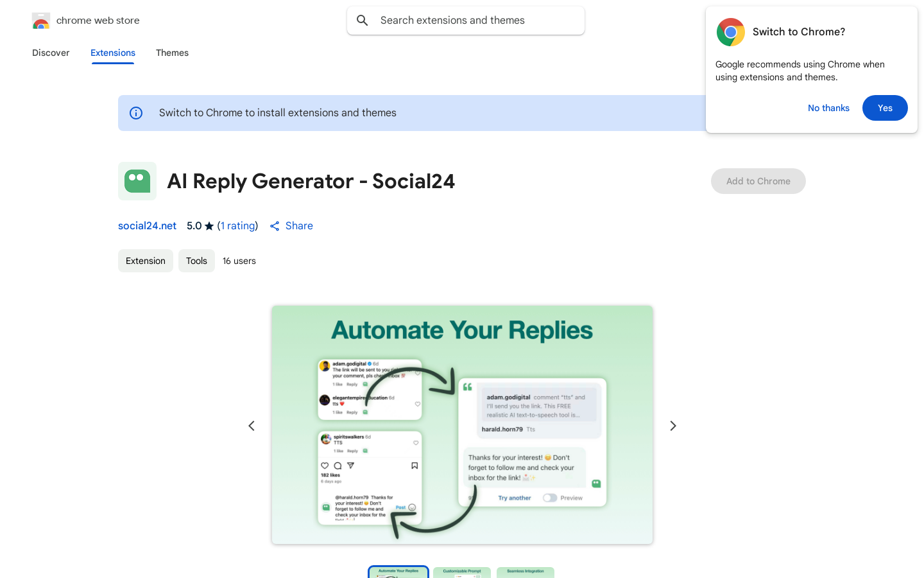Click the rating star icon
Image resolution: width=924 pixels, height=578 pixels.
209,226
